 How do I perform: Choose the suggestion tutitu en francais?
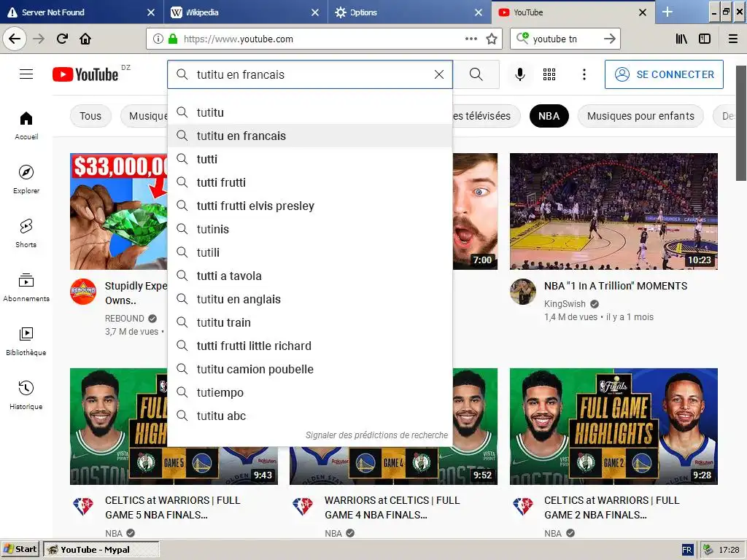[310, 136]
